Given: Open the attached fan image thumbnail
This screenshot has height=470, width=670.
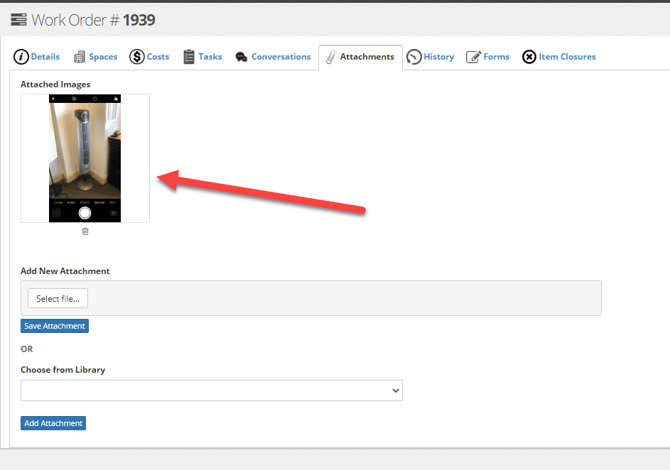Looking at the screenshot, I should (x=85, y=158).
